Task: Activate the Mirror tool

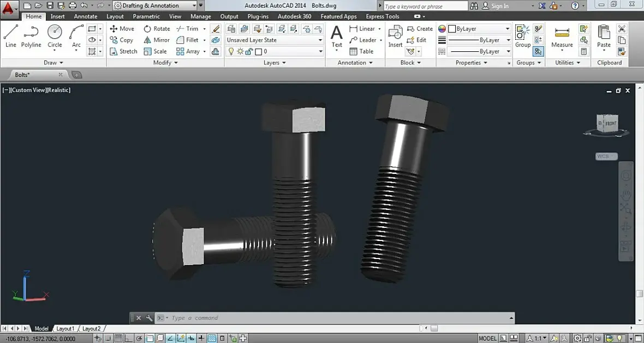Action: click(x=157, y=40)
